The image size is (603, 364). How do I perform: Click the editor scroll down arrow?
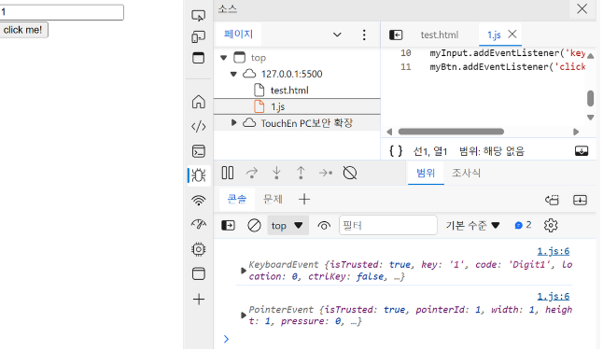pos(591,118)
